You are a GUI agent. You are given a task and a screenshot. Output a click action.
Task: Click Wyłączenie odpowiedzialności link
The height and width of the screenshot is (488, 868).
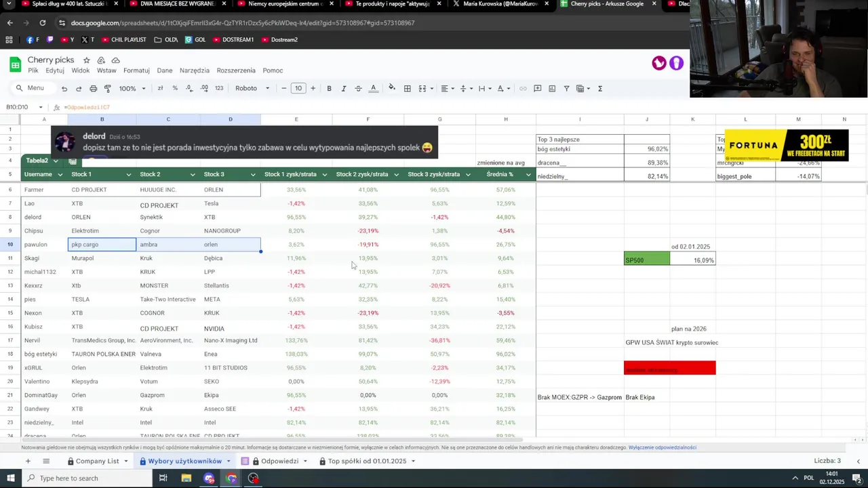click(663, 447)
